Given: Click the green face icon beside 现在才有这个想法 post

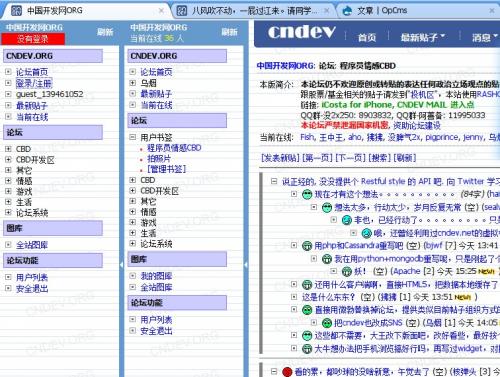Looking at the screenshot, I should (307, 194).
